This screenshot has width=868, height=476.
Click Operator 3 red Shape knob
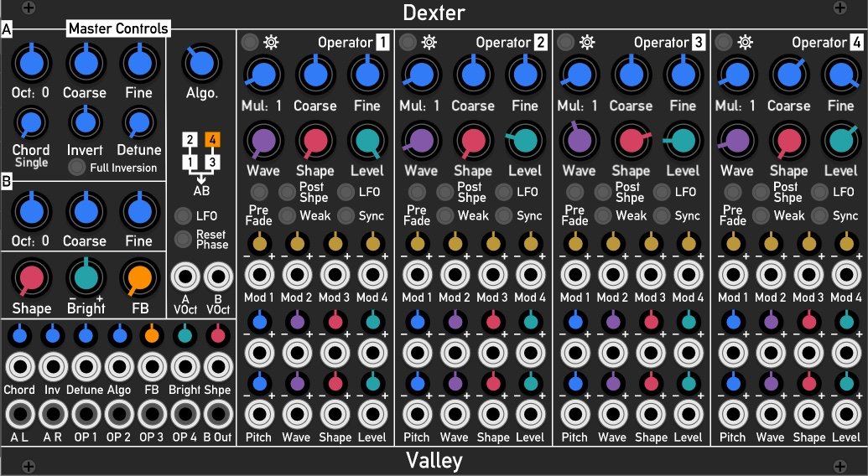(x=632, y=141)
